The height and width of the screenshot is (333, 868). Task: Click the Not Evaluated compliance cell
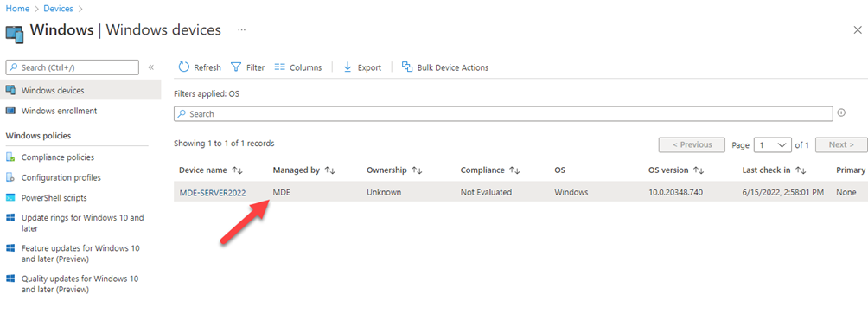click(x=486, y=192)
